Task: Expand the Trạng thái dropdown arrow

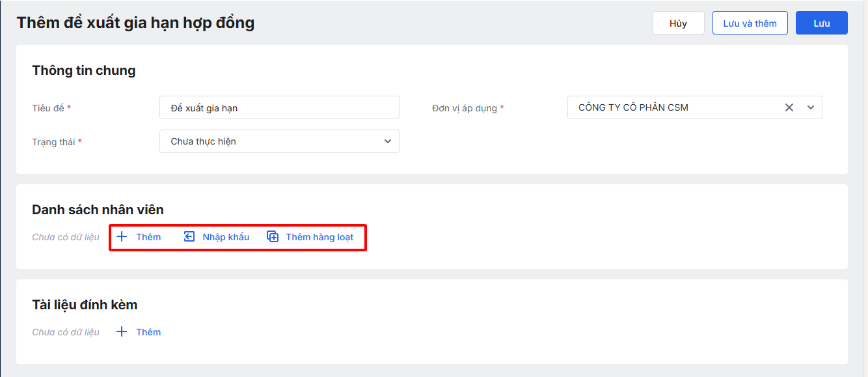Action: (388, 141)
